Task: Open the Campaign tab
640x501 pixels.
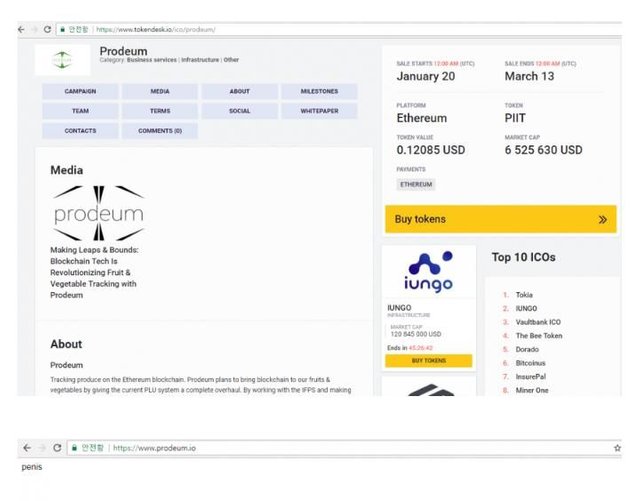Action: click(x=80, y=91)
